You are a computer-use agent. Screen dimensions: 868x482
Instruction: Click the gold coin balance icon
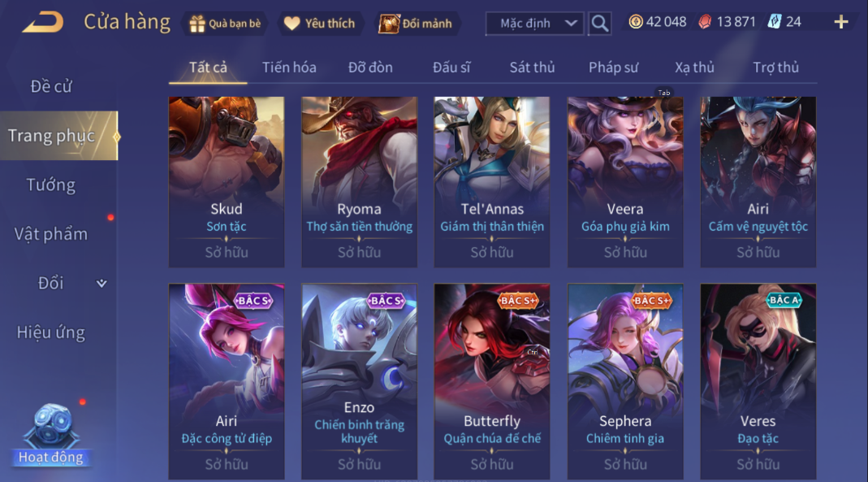pos(636,22)
